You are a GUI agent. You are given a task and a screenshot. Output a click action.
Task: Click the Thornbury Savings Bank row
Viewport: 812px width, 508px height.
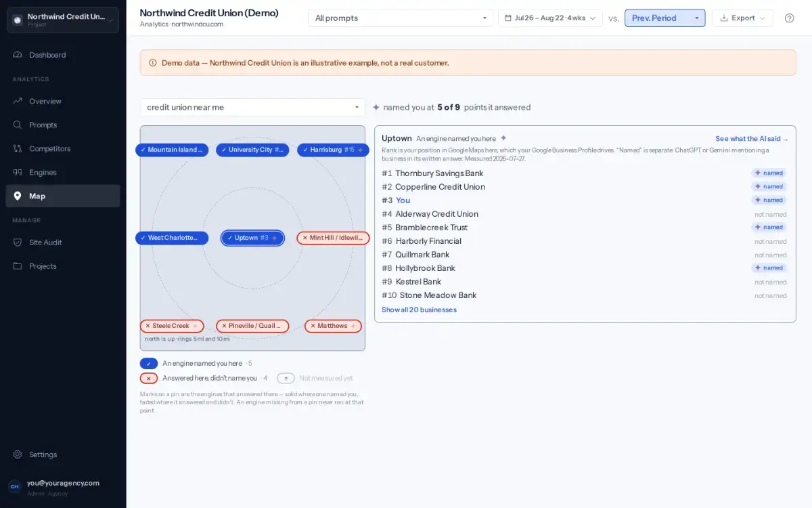tap(585, 173)
